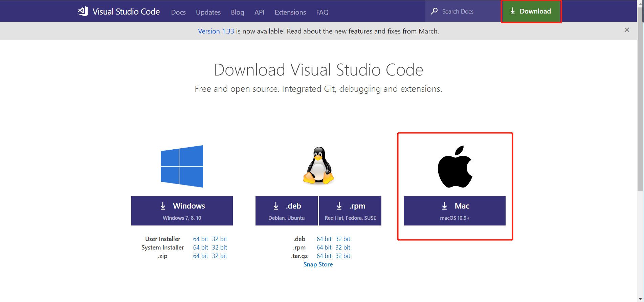Click the Download Visual Studio Code heading

click(x=318, y=70)
